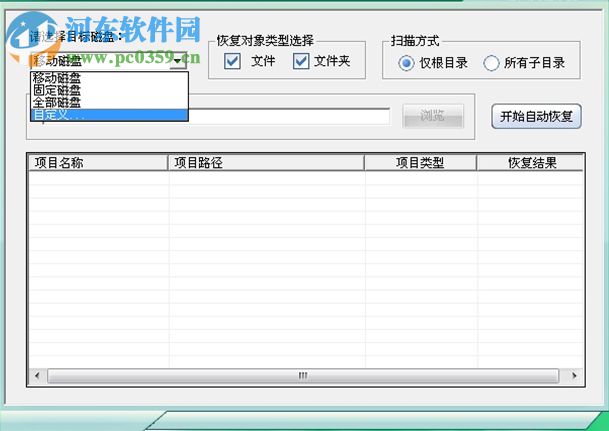Click the horizontal scrollbar right arrow
The image size is (609, 431).
coord(574,376)
